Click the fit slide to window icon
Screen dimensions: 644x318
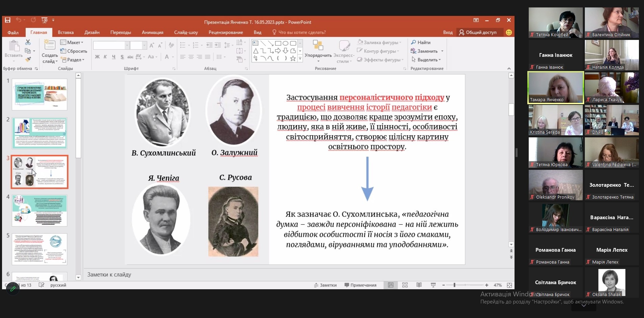509,285
